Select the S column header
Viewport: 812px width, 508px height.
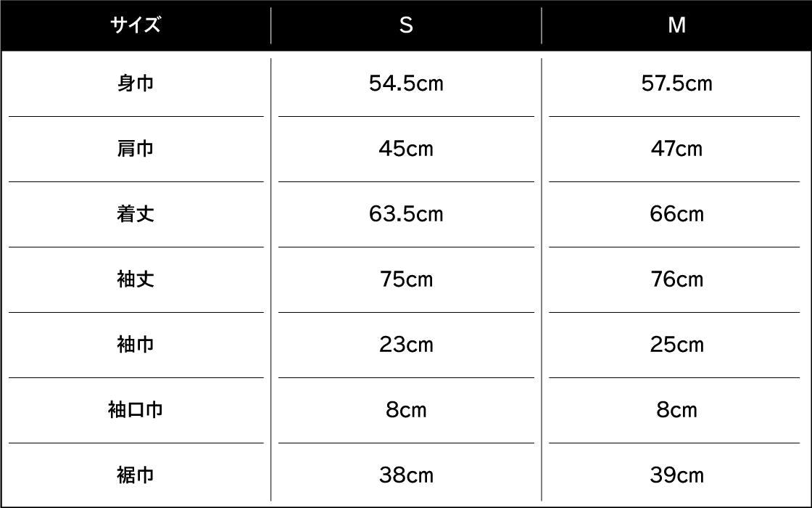tap(406, 25)
